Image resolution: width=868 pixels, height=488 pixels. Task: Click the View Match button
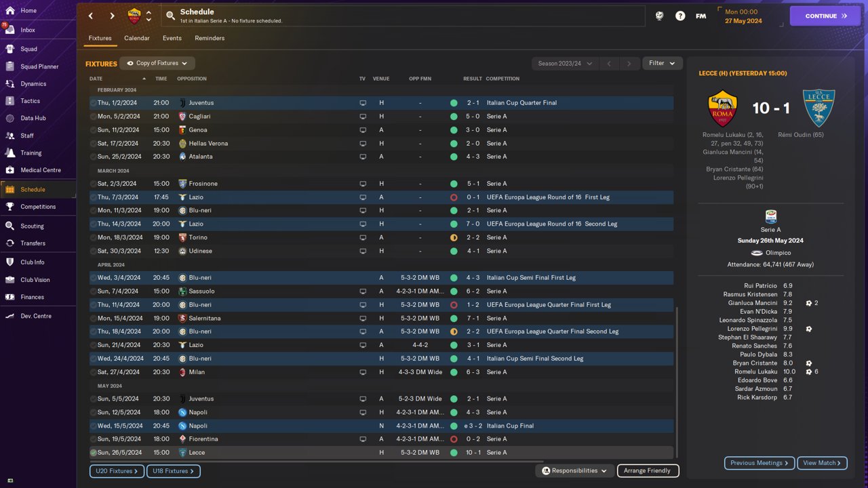click(x=822, y=463)
